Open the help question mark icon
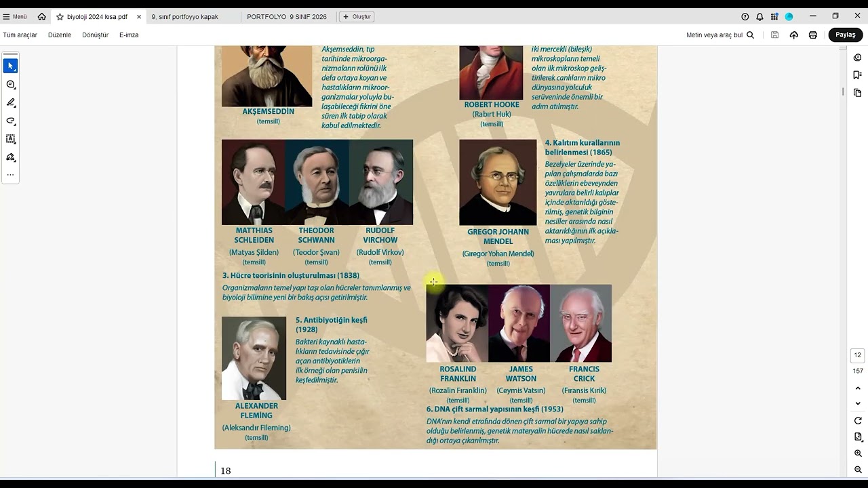The width and height of the screenshot is (868, 488). (x=745, y=16)
